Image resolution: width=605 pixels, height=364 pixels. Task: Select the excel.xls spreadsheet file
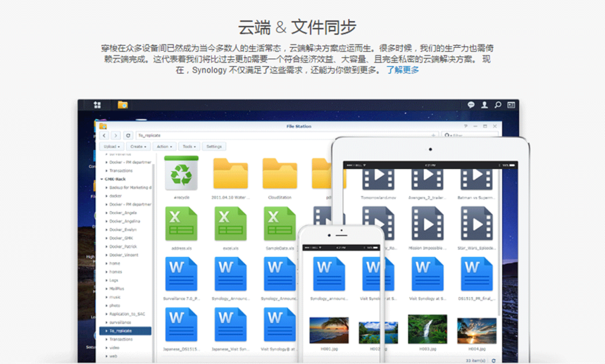coord(231,224)
